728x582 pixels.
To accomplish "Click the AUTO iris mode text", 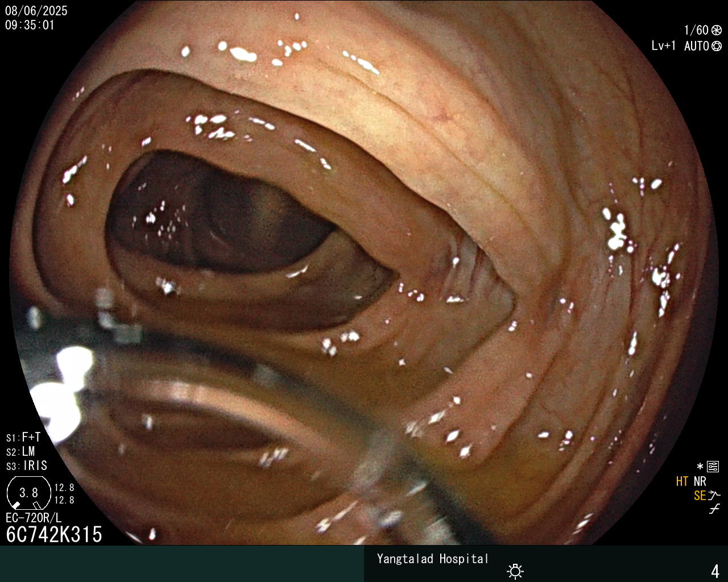I will click(x=697, y=46).
